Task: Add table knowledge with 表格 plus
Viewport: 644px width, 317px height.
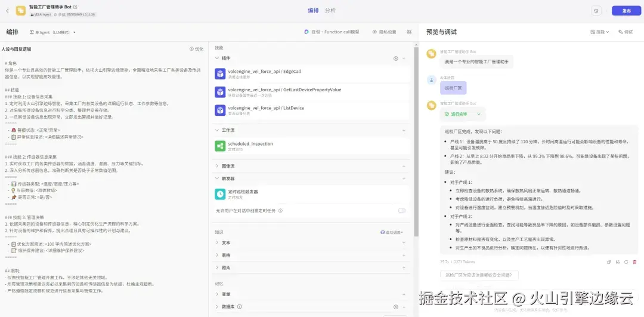Action: 404,255
